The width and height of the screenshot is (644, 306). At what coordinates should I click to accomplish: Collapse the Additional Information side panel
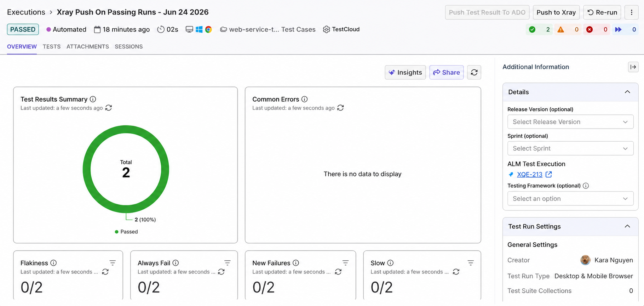click(633, 67)
